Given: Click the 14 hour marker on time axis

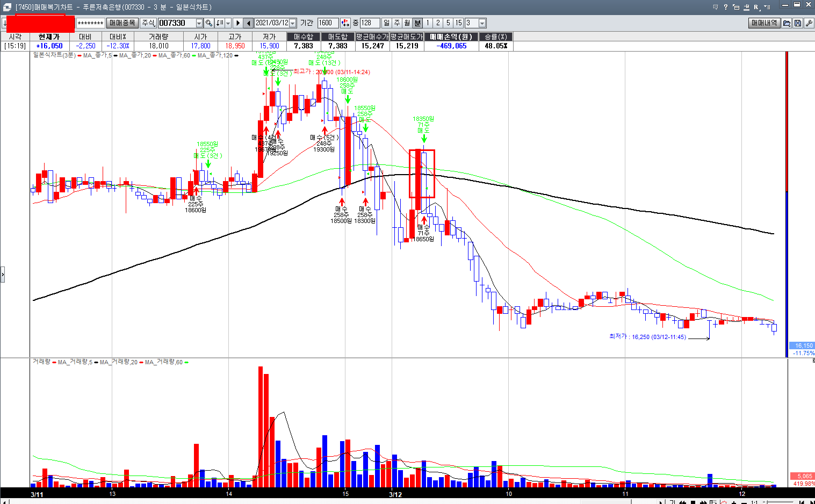Looking at the screenshot, I should point(229,493).
